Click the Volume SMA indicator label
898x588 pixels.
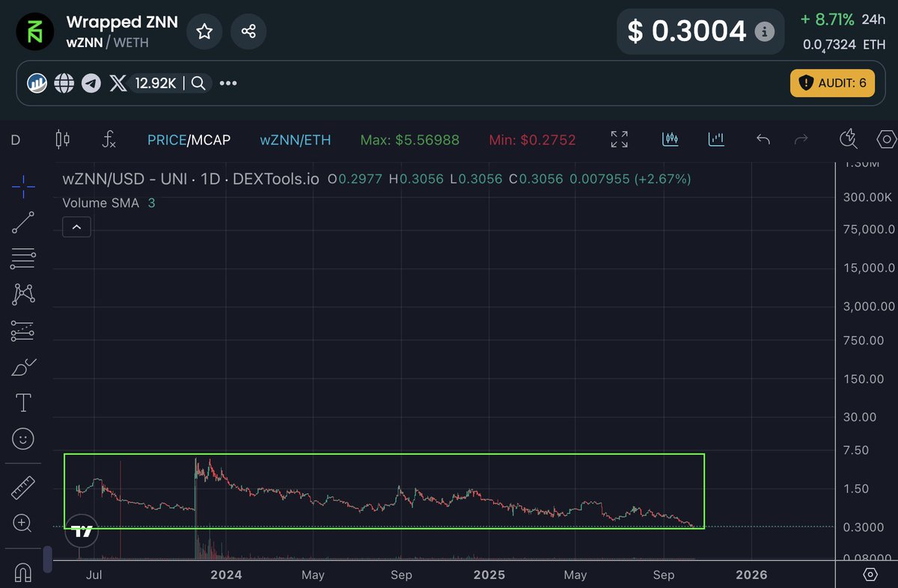click(x=100, y=203)
